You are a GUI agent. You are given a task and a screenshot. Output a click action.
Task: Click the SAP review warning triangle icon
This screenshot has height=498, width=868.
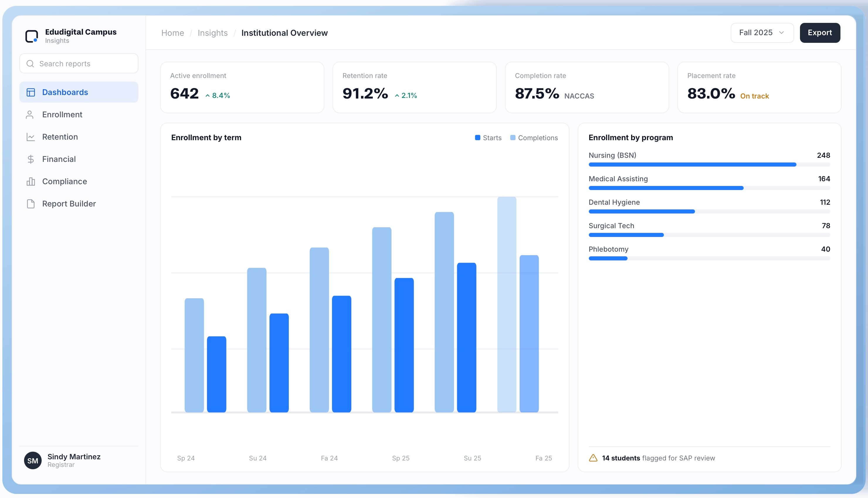pyautogui.click(x=593, y=458)
